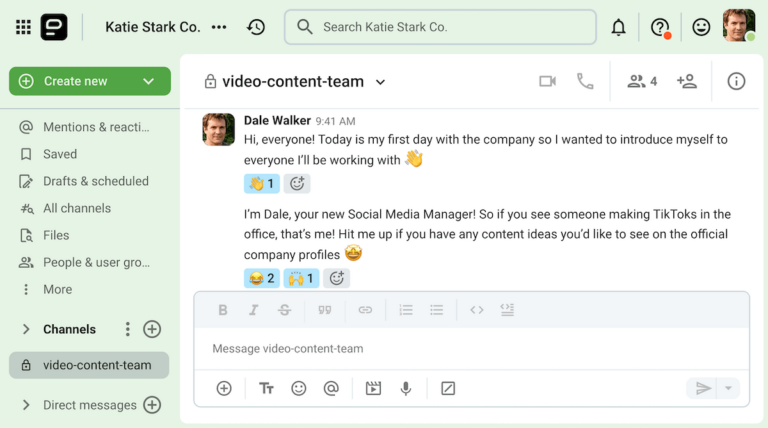The height and width of the screenshot is (428, 768).
Task: Click the message input field
Action: pos(470,349)
